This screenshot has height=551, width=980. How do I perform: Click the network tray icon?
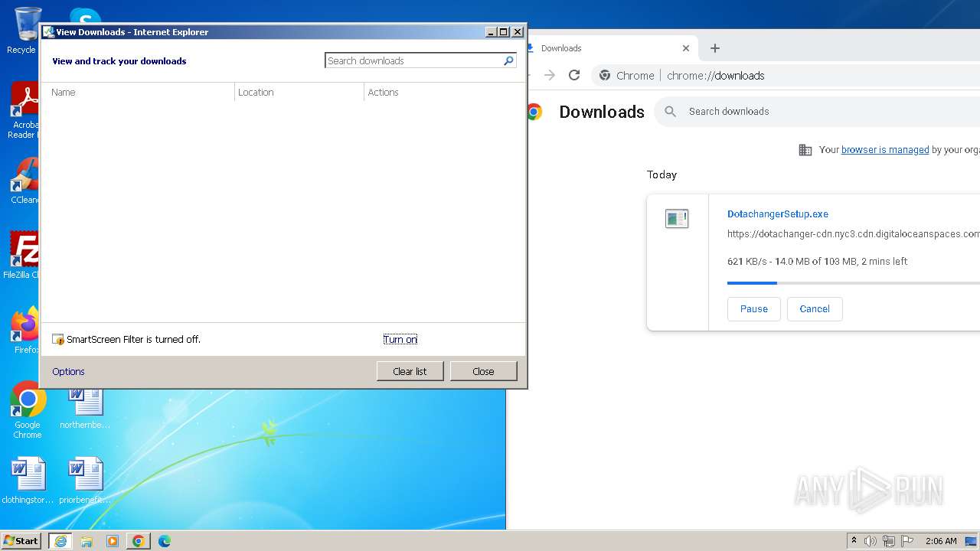coord(889,541)
